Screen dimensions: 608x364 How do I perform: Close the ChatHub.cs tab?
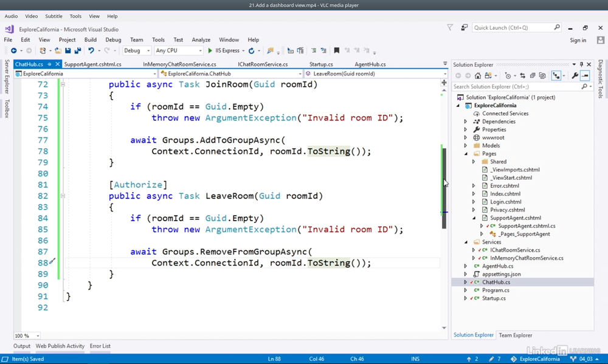pyautogui.click(x=57, y=64)
